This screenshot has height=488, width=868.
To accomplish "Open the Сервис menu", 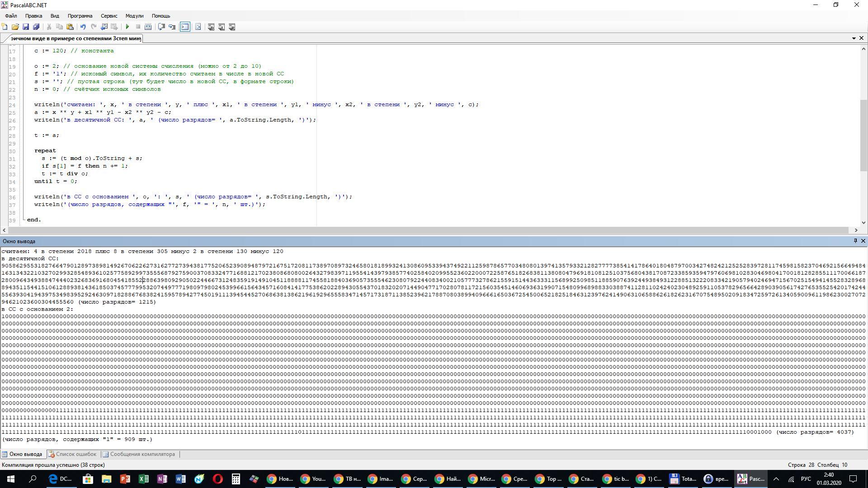I will pos(108,16).
